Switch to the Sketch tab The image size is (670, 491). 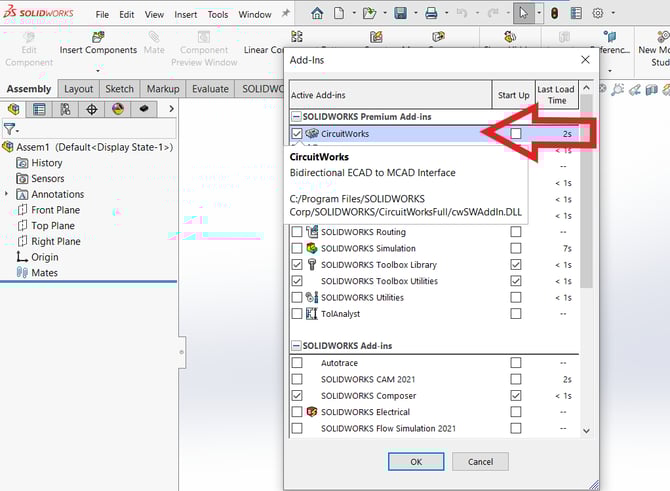(120, 89)
